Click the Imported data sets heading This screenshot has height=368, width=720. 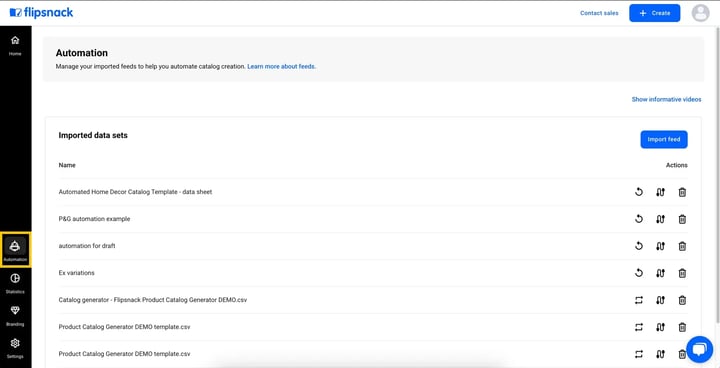[x=93, y=135]
